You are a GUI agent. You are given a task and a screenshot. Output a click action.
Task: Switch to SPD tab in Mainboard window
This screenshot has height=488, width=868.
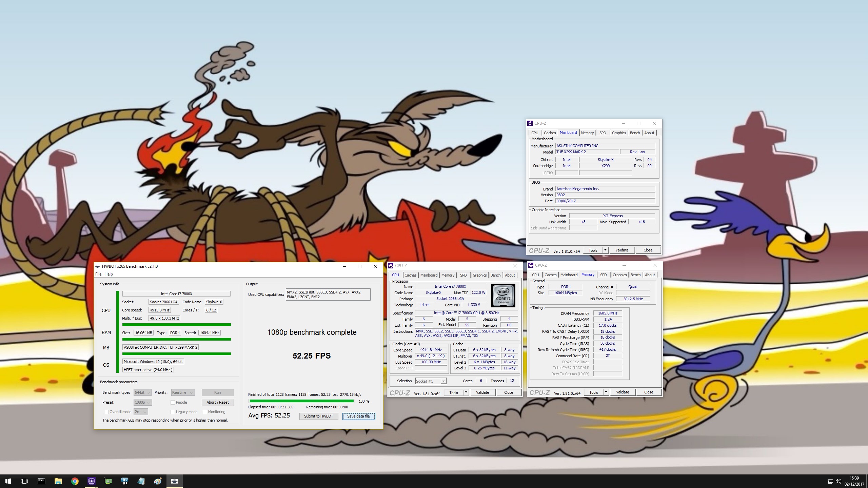603,133
